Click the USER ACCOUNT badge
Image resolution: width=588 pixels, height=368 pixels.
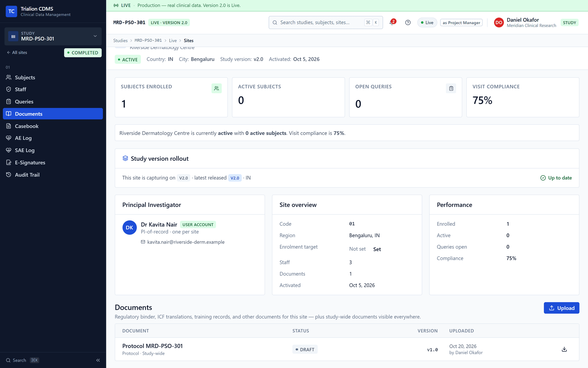click(198, 224)
